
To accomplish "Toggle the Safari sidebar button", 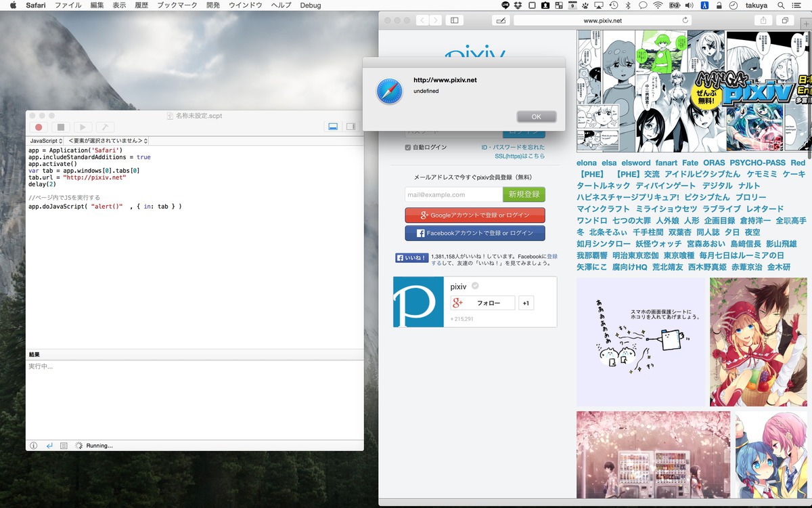I will [455, 20].
